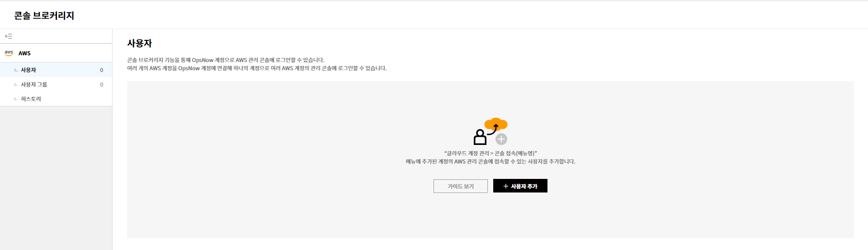
Task: Expand the AWS section label in sidebar
Action: coord(24,53)
